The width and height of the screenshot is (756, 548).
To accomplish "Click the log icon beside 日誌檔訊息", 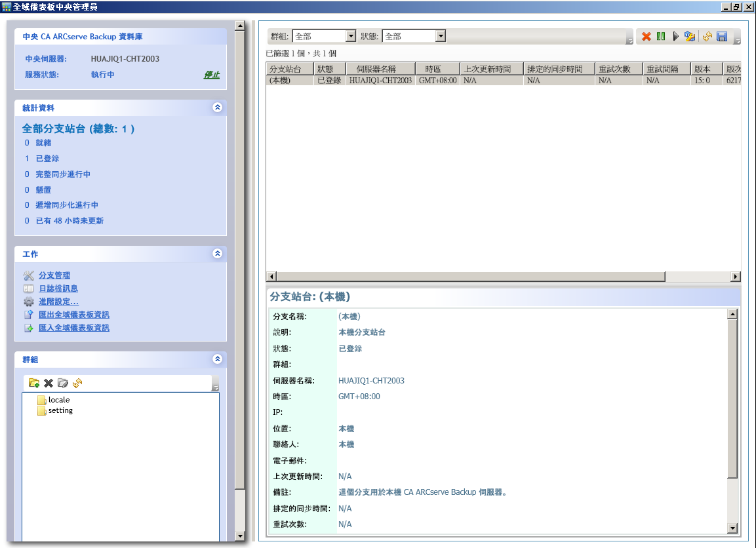I will pos(29,288).
